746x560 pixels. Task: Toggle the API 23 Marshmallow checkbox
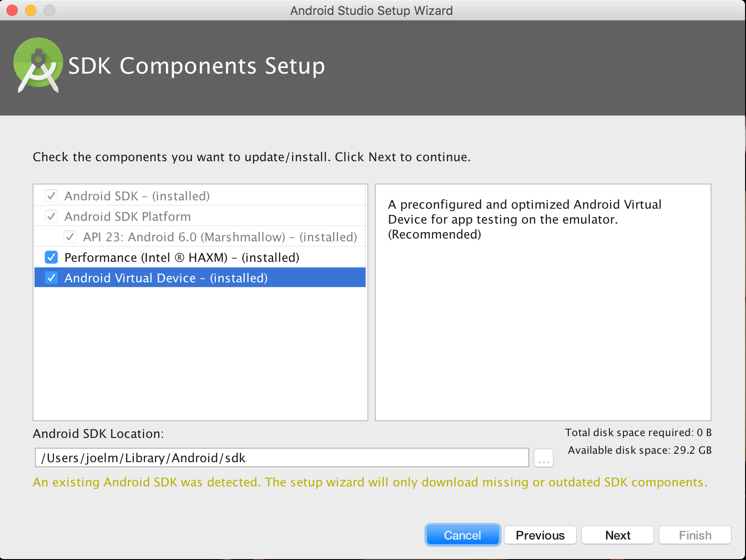click(70, 237)
